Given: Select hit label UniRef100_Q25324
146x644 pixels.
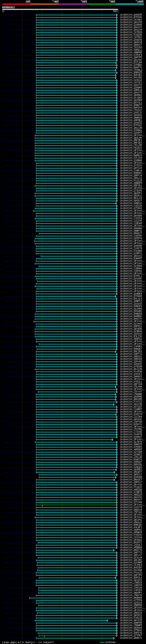Looking at the screenshot, I should 131,603.
